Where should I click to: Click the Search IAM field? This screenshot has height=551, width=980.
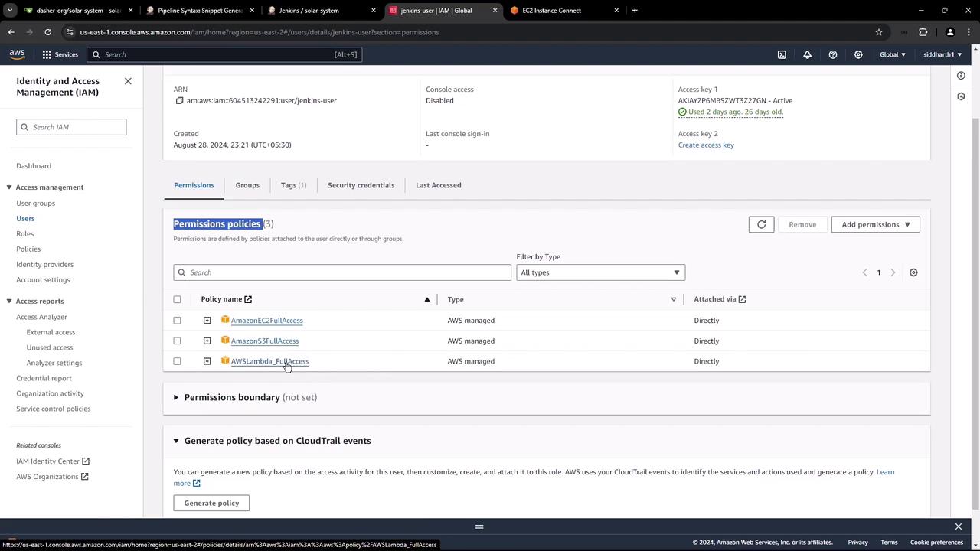pyautogui.click(x=71, y=127)
